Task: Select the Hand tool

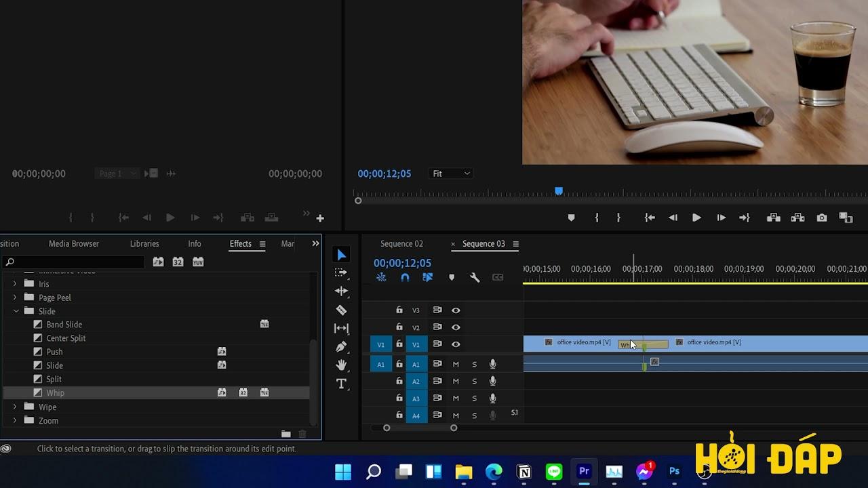Action: pos(341,365)
